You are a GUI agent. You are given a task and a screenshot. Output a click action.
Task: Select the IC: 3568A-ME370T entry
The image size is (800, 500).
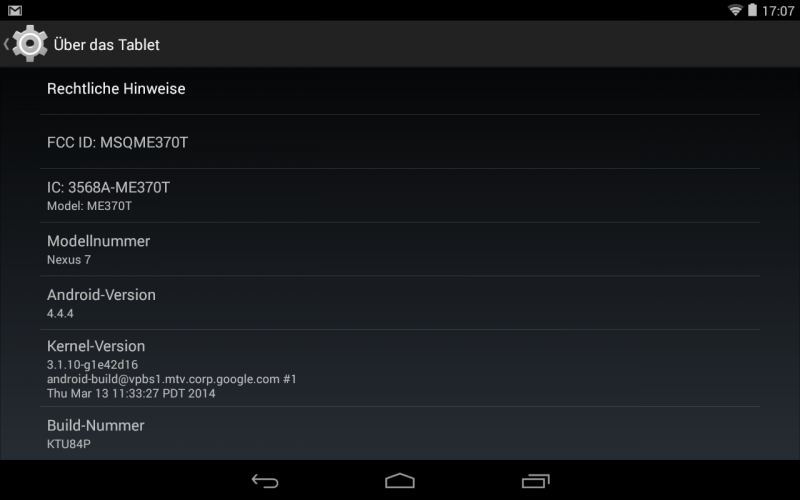click(x=400, y=195)
